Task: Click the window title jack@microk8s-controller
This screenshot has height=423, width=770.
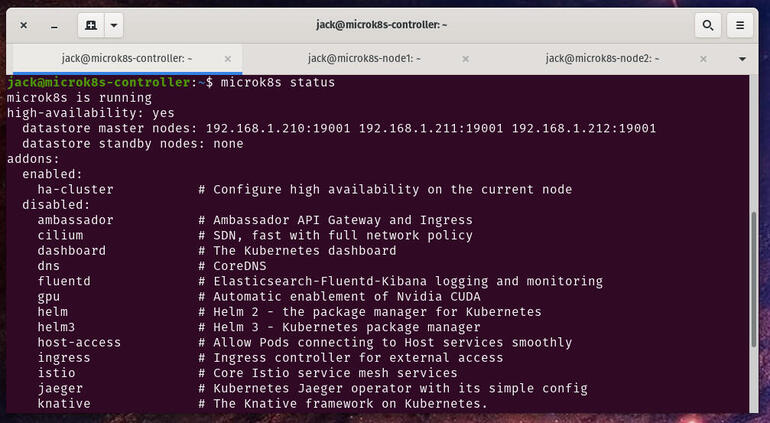Action: pos(381,25)
